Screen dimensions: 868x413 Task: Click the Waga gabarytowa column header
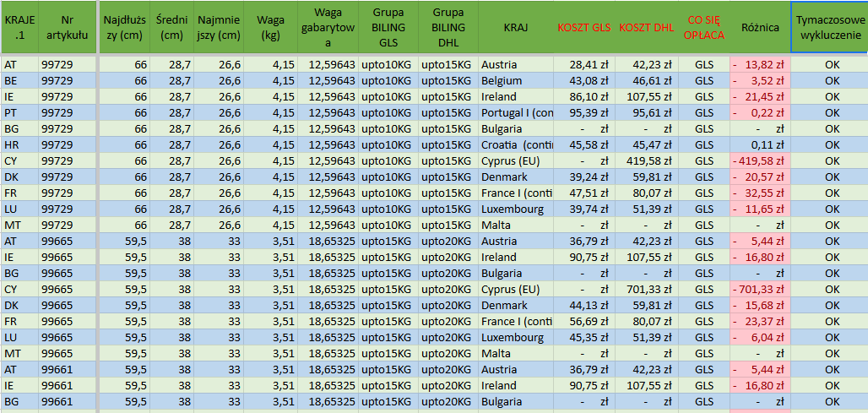328,27
